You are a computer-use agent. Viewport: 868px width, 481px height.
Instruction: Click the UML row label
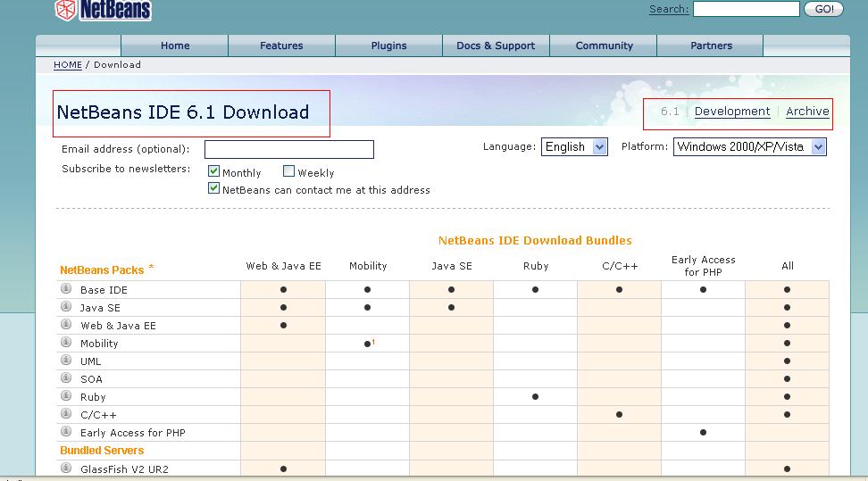click(90, 361)
